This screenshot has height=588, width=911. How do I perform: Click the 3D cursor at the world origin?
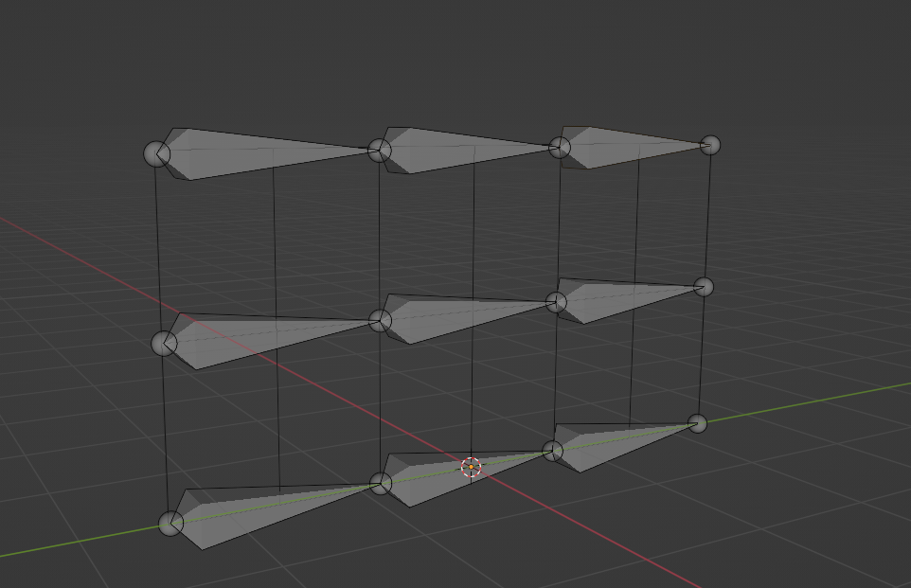click(472, 467)
